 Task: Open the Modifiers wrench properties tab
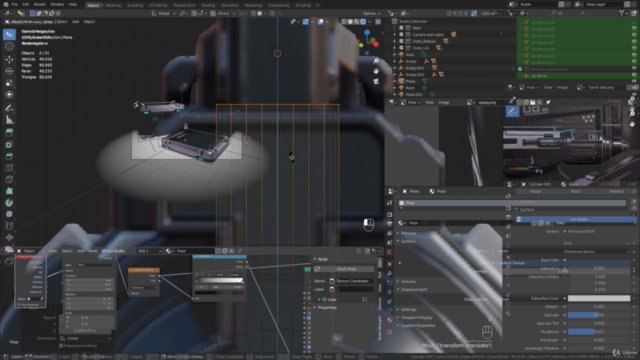tap(389, 273)
